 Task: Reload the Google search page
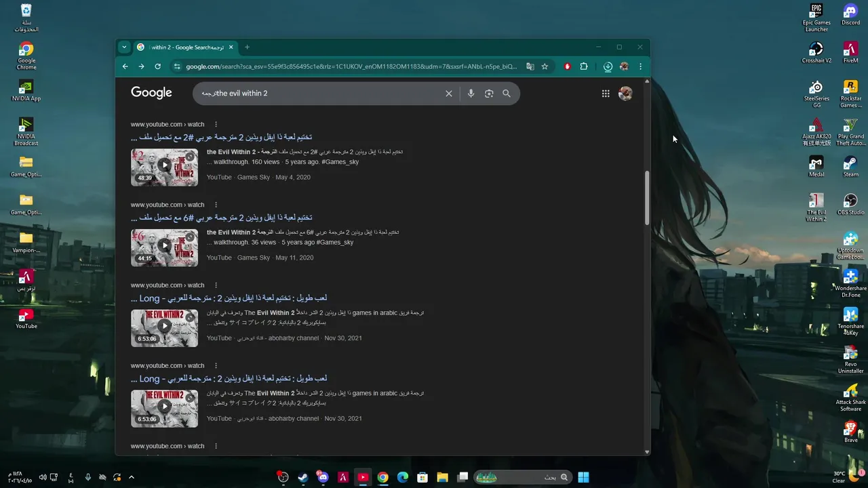[x=157, y=66]
